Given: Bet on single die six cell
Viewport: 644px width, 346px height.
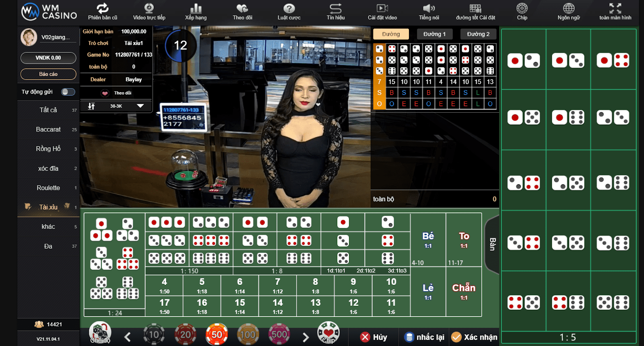Looking at the screenshot, I should [388, 258].
